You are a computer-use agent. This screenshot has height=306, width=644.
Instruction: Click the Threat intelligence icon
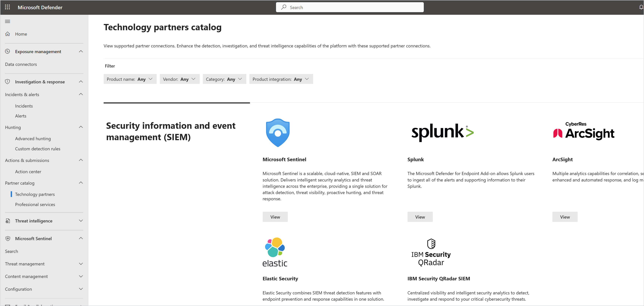8,221
